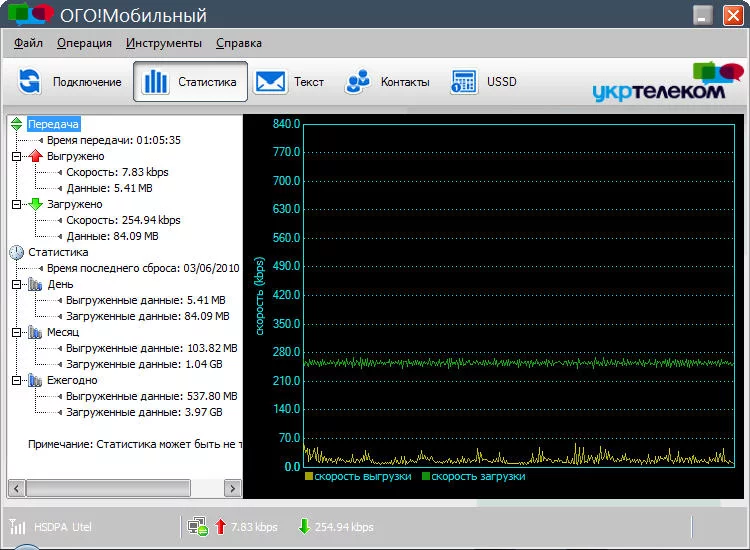Collapse the Выгружено tree node
Screen dimensions: 750x550
(16, 156)
